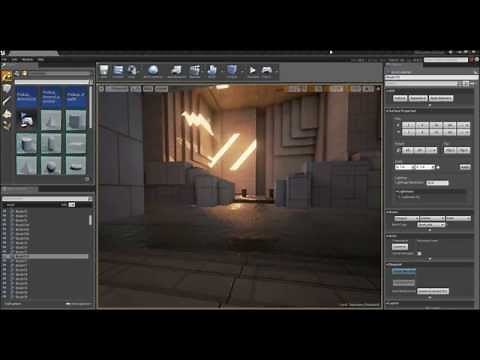Click the first Scale value field

[405, 167]
